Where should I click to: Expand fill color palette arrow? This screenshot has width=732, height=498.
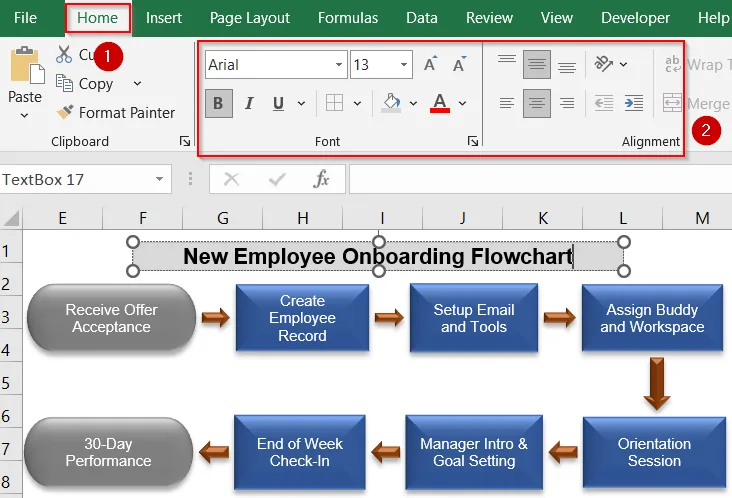tap(413, 103)
